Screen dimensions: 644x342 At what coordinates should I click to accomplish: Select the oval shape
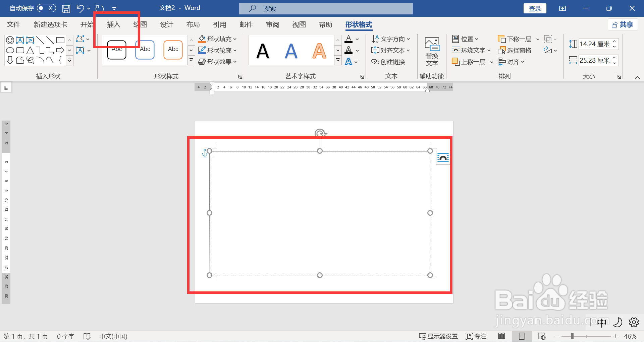pos(10,50)
